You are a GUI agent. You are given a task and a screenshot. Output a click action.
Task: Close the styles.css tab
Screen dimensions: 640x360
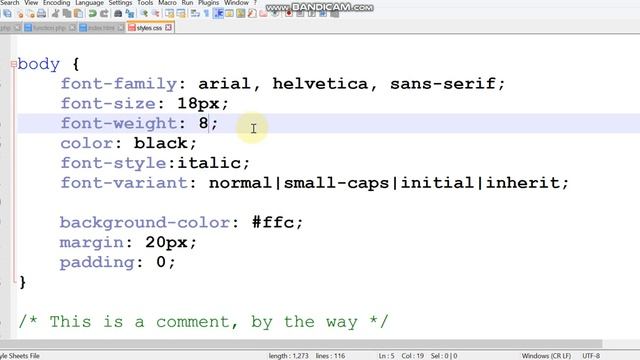[168, 28]
